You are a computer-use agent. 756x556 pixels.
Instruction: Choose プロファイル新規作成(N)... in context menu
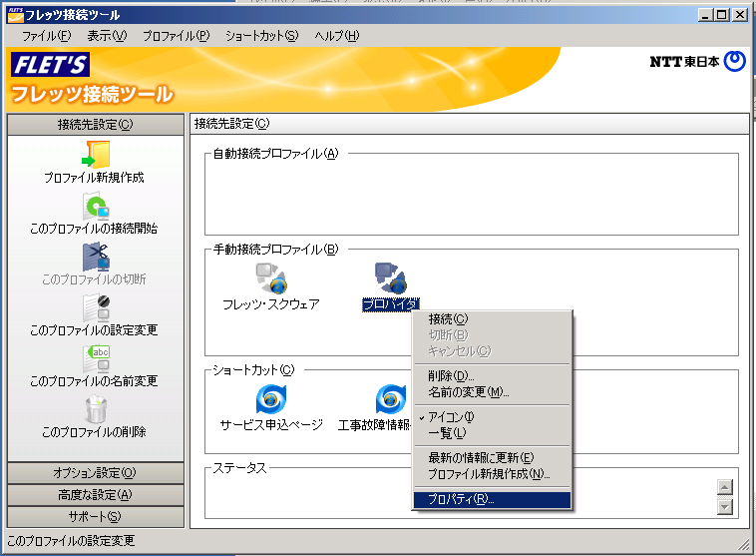492,474
